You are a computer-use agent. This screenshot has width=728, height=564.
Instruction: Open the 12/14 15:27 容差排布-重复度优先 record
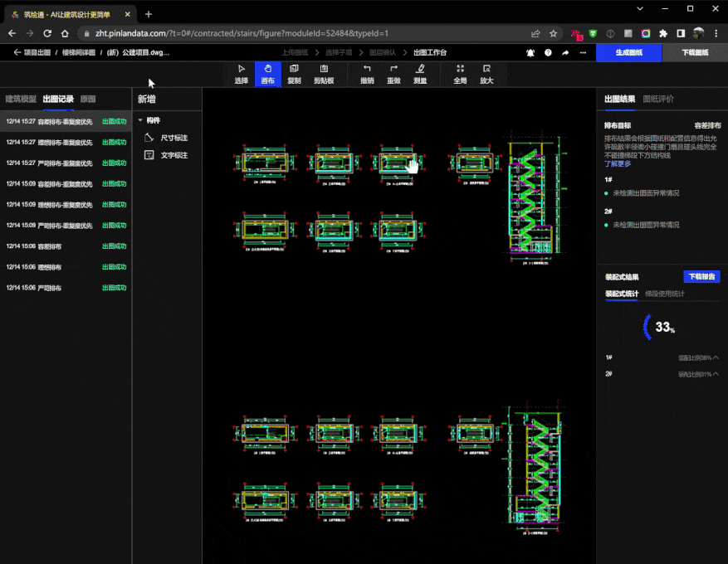66,122
